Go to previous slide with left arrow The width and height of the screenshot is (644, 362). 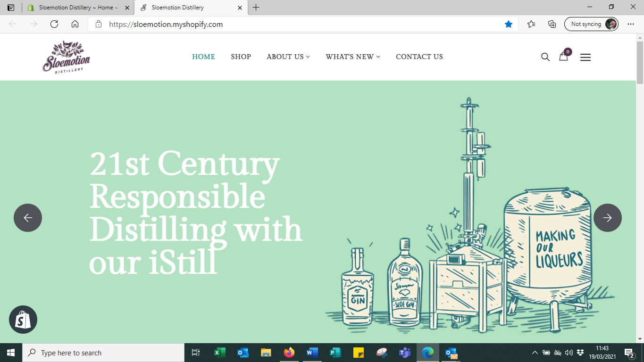pos(28,218)
